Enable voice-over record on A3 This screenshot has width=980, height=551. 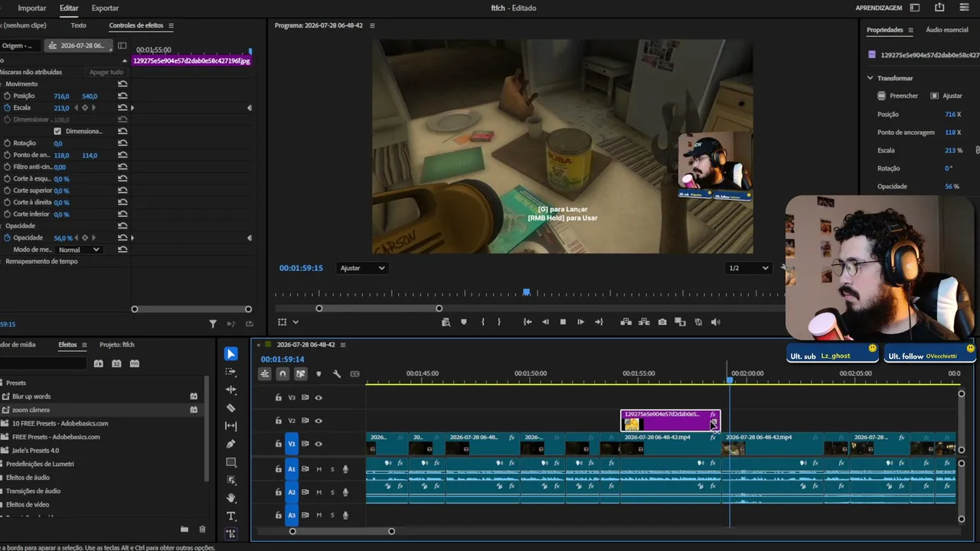click(345, 515)
